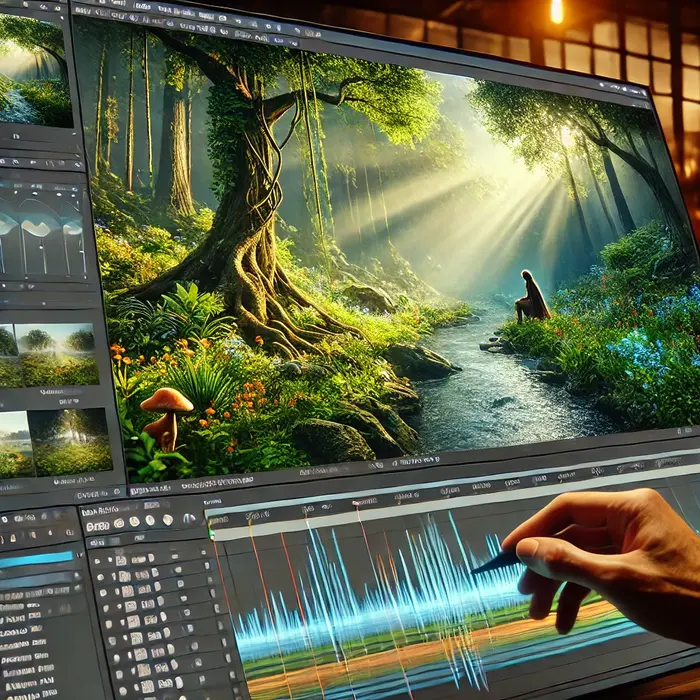
Task: Click the third round icon in the track toolbar
Action: pos(149,521)
